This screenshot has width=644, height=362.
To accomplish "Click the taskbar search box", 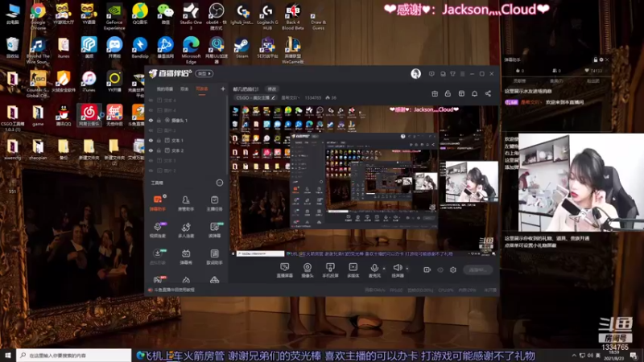I will click(74, 355).
